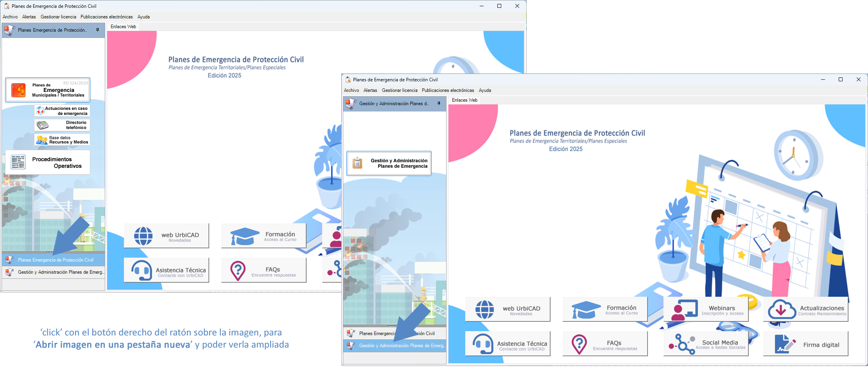Select Enlaces Web tab in back window
The image size is (868, 373).
(x=123, y=27)
